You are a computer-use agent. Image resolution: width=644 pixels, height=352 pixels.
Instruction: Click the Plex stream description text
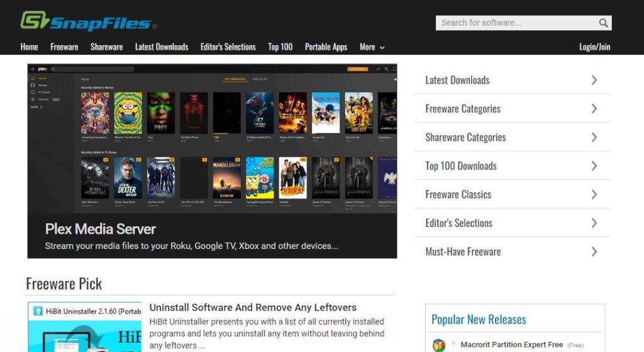191,246
